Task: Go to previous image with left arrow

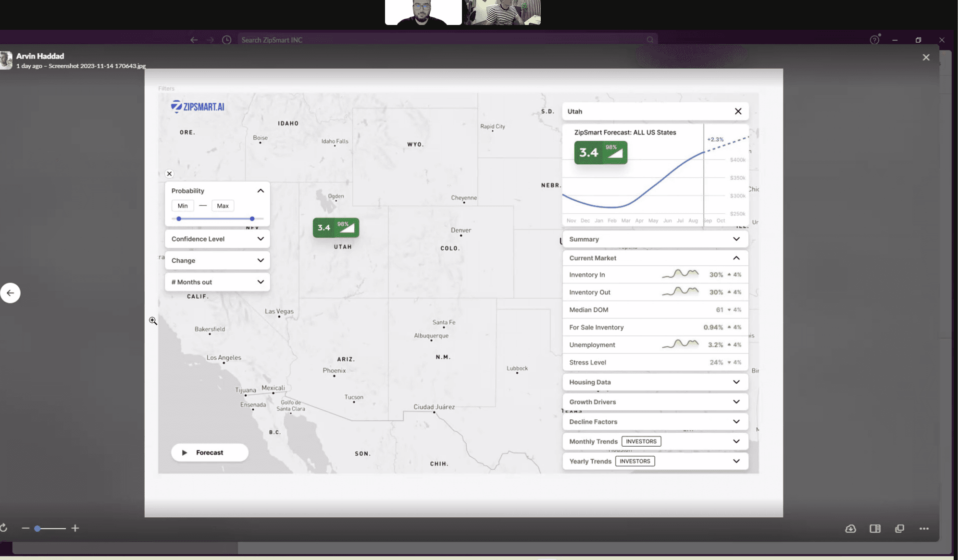Action: click(x=10, y=293)
